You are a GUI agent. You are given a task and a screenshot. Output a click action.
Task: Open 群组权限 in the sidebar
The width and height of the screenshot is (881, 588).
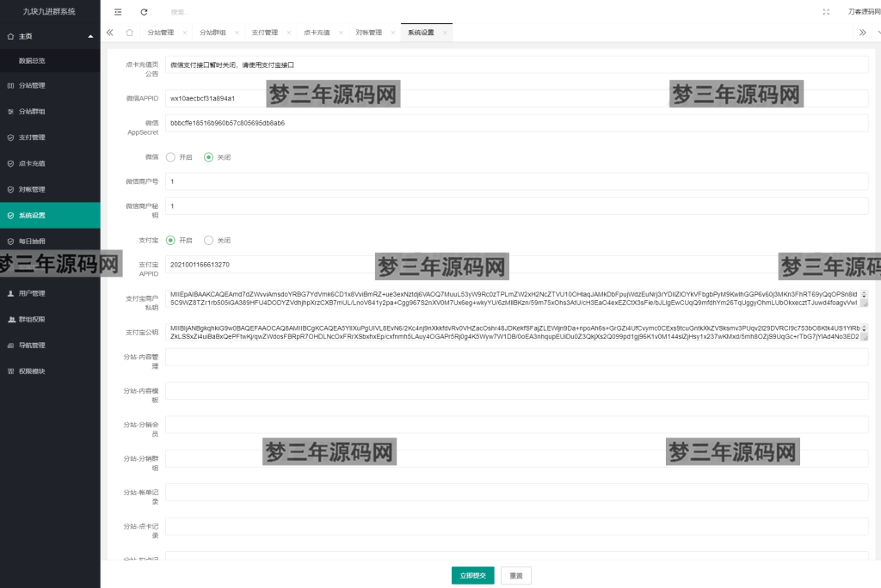(x=50, y=320)
